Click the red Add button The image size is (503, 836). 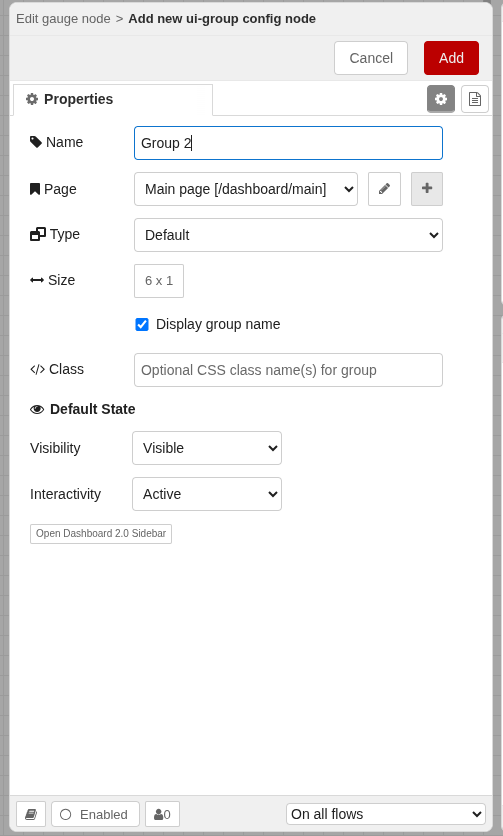click(x=451, y=58)
